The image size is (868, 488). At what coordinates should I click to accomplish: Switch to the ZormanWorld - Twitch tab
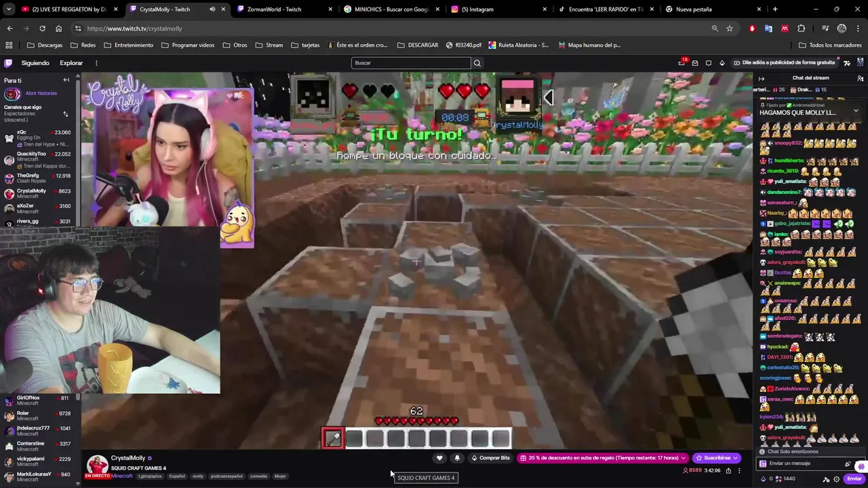point(283,9)
